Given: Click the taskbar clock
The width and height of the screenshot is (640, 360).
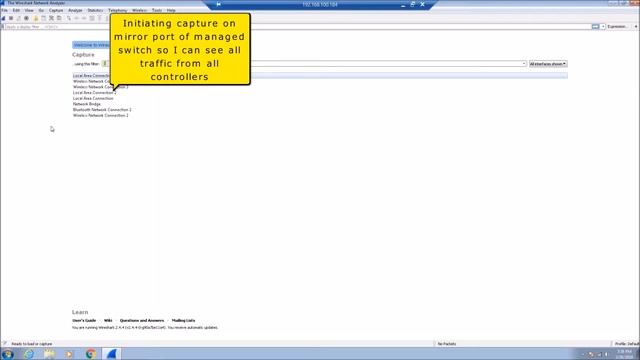Looking at the screenshot, I should 624,354.
